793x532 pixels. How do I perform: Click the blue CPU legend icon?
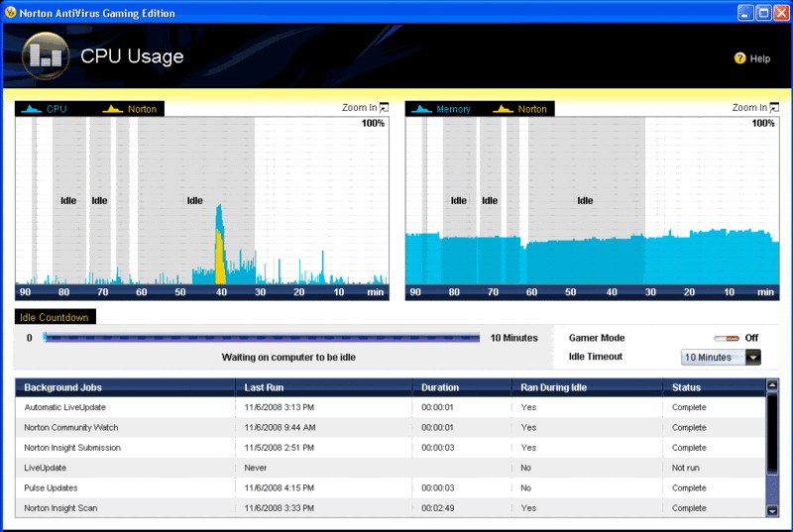[32, 109]
